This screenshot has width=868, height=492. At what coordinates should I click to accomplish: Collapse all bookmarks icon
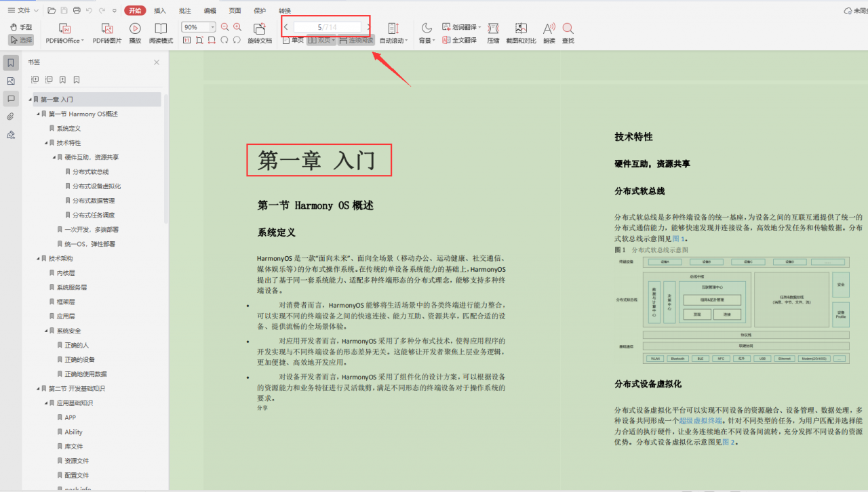click(49, 80)
